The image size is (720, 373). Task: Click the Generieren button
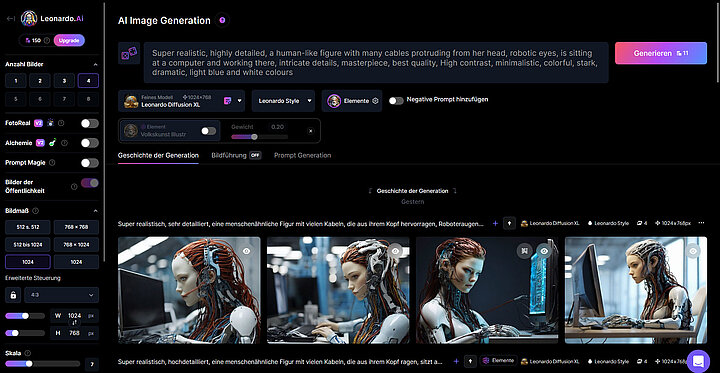[x=661, y=53]
